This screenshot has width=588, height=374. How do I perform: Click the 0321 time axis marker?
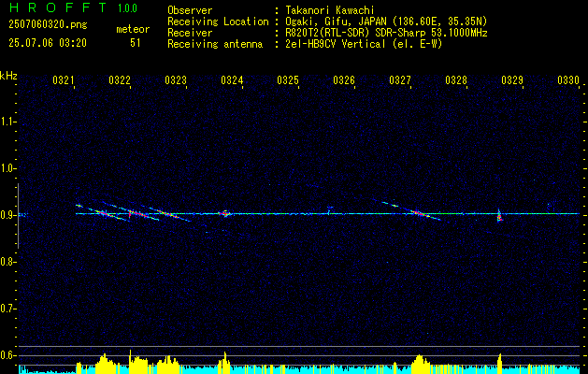(64, 79)
